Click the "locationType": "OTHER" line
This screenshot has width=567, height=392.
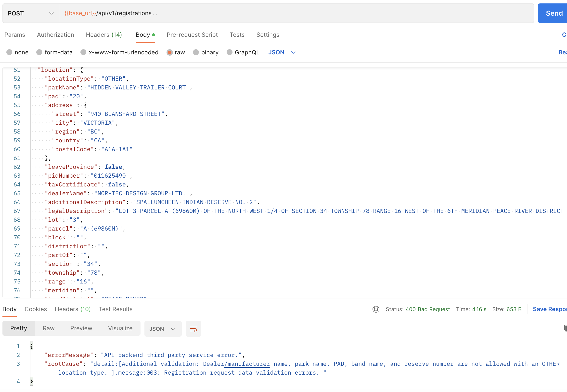[x=87, y=79]
